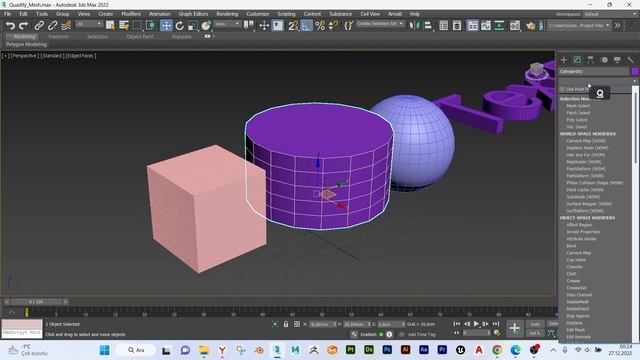640x360 pixels.
Task: Open the reference coordinate system View dropdown
Action: coord(227,24)
